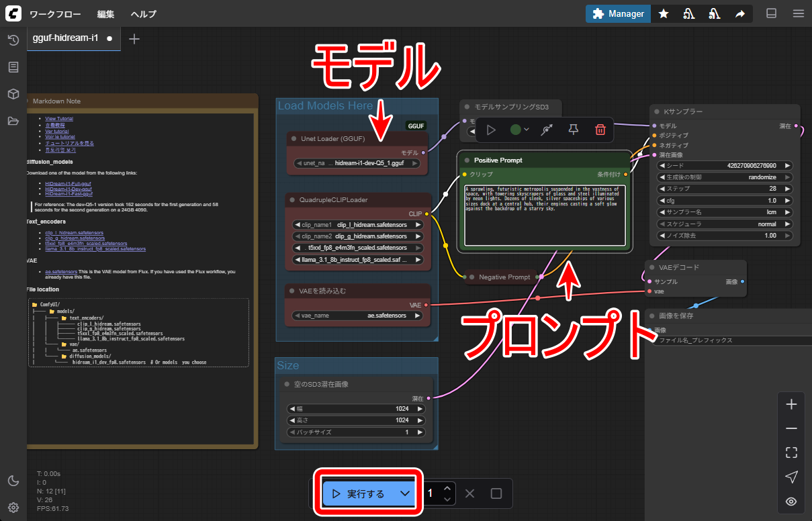The width and height of the screenshot is (812, 521).
Task: Zoom in with the plus icon
Action: tap(791, 404)
